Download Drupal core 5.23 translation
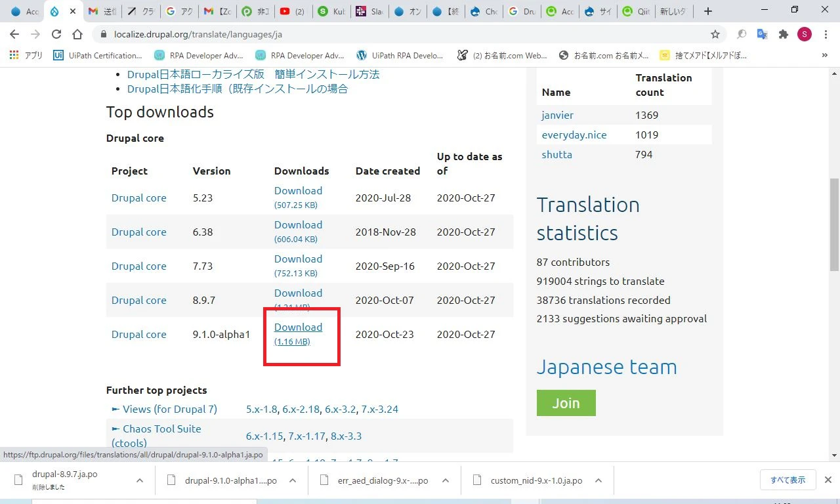 click(x=298, y=190)
